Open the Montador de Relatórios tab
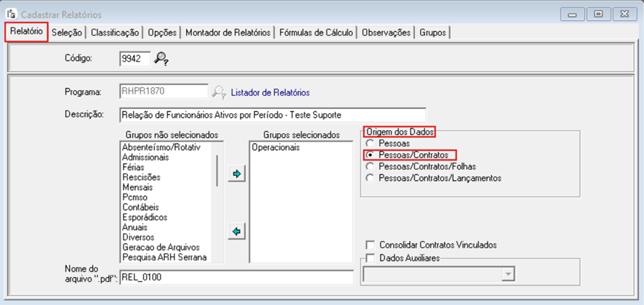 click(228, 33)
